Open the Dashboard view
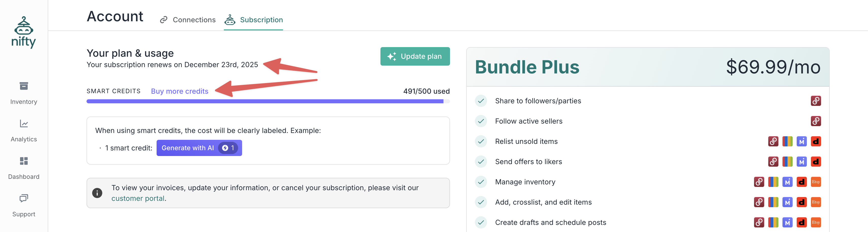 [x=24, y=168]
